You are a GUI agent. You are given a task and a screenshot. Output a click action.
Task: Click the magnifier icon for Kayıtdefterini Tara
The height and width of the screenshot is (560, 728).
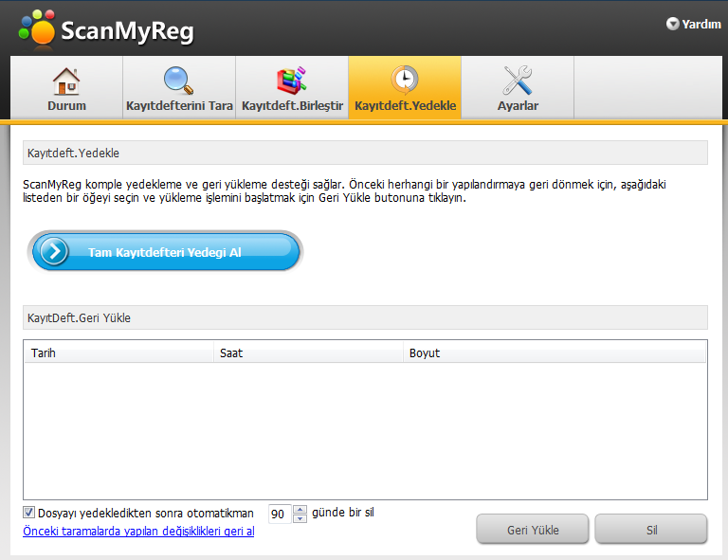179,80
